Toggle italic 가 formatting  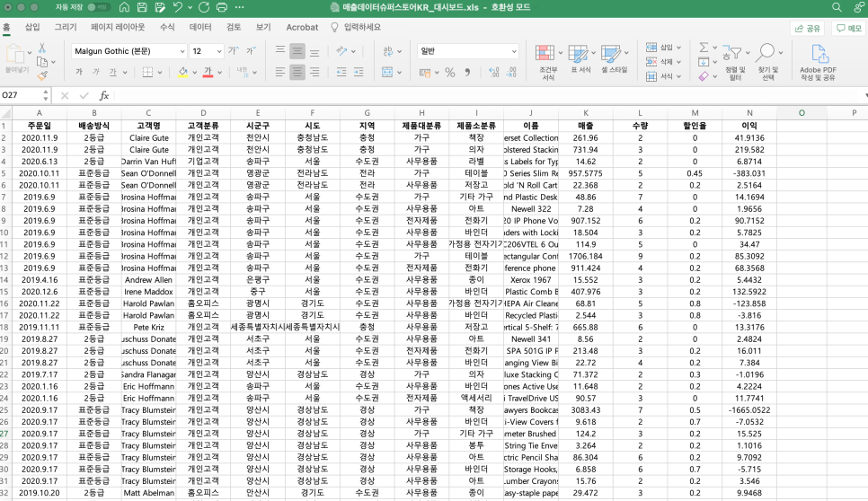coord(96,72)
